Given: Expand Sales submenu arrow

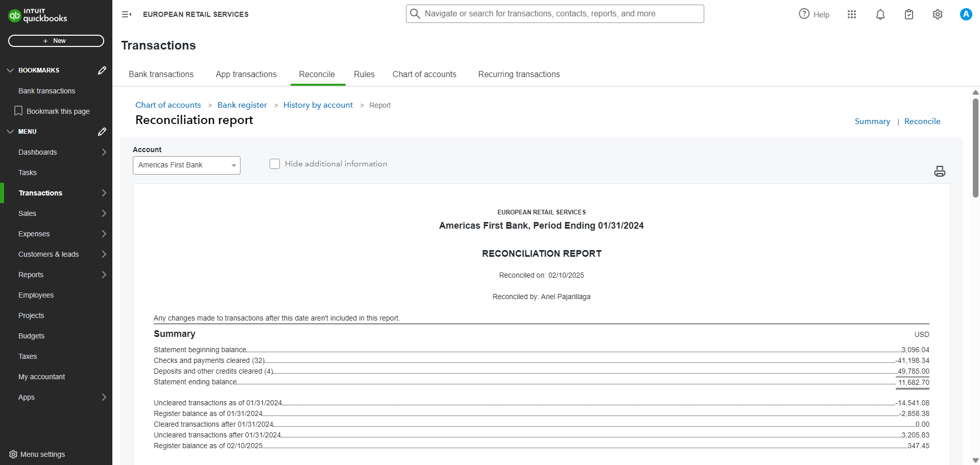Looking at the screenshot, I should [104, 213].
